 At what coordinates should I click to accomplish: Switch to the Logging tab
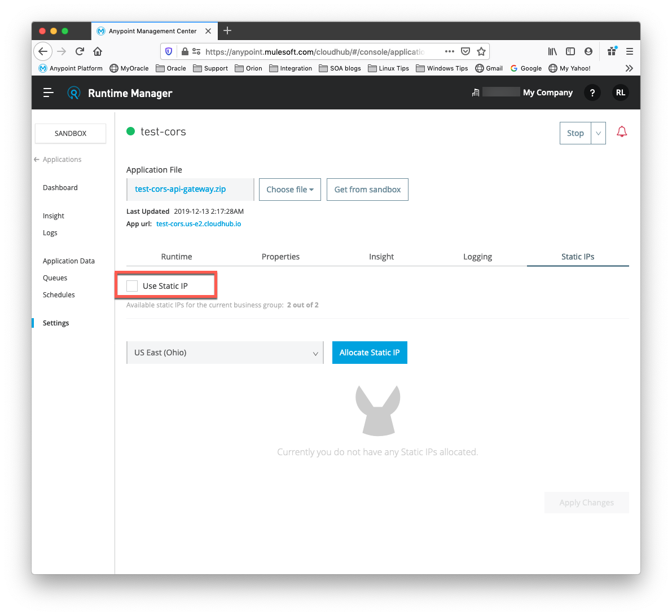coord(477,256)
